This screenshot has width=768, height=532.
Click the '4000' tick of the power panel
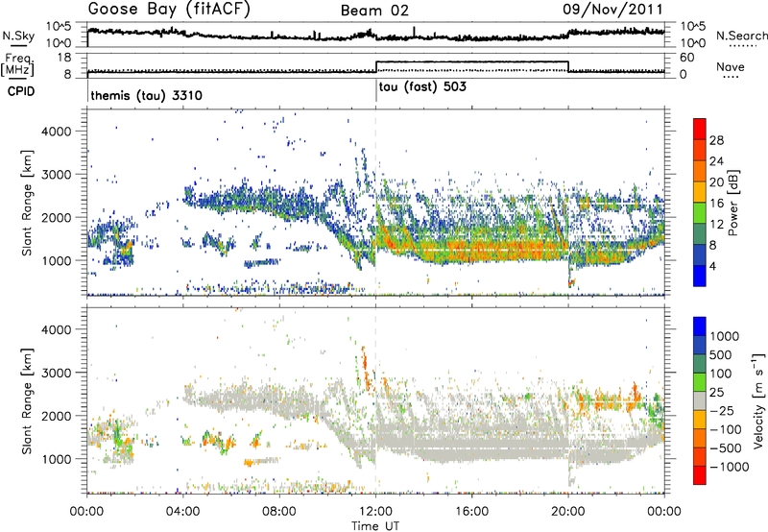click(x=57, y=132)
